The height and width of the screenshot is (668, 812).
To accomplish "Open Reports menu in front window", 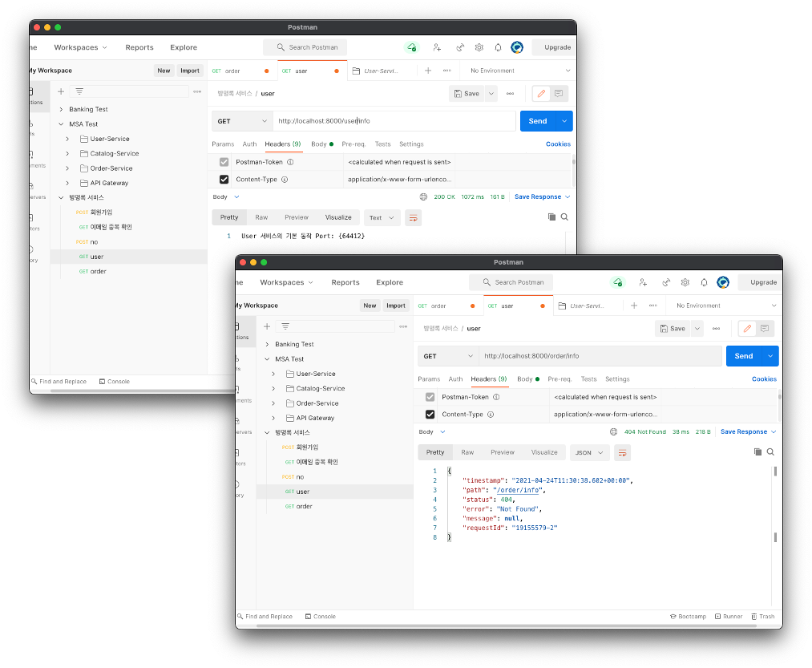I will (345, 282).
